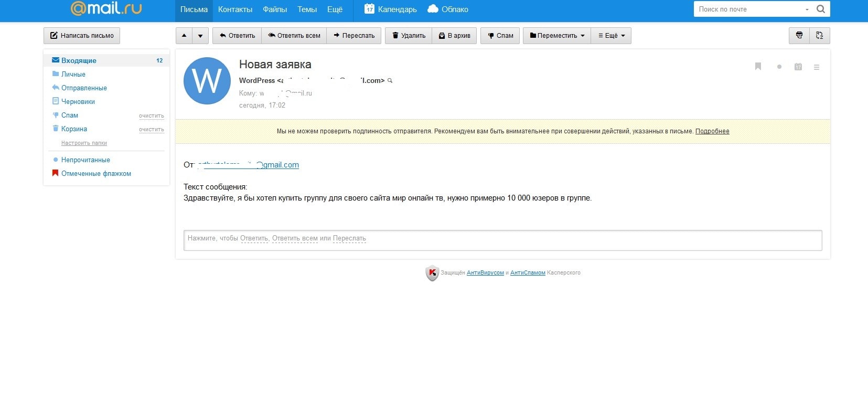Screen dimensions: 868x410
Task: Click the Написать письмо button
Action: click(82, 36)
